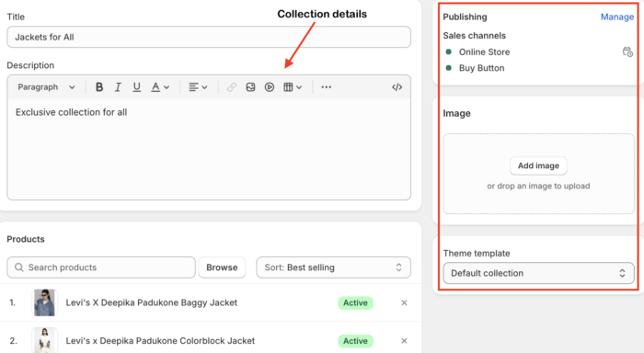Viewport: 644px width, 353px height.
Task: Click the Online Store sales channel
Action: click(484, 52)
